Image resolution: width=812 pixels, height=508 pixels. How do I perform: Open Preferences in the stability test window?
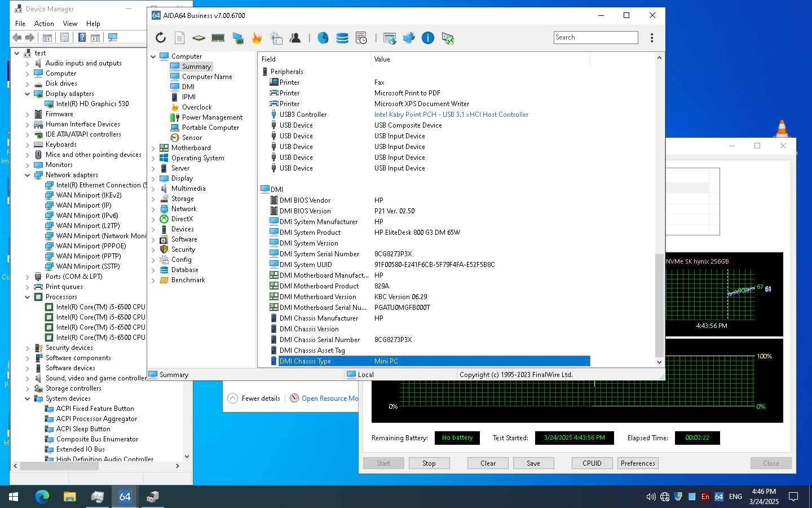coord(638,463)
